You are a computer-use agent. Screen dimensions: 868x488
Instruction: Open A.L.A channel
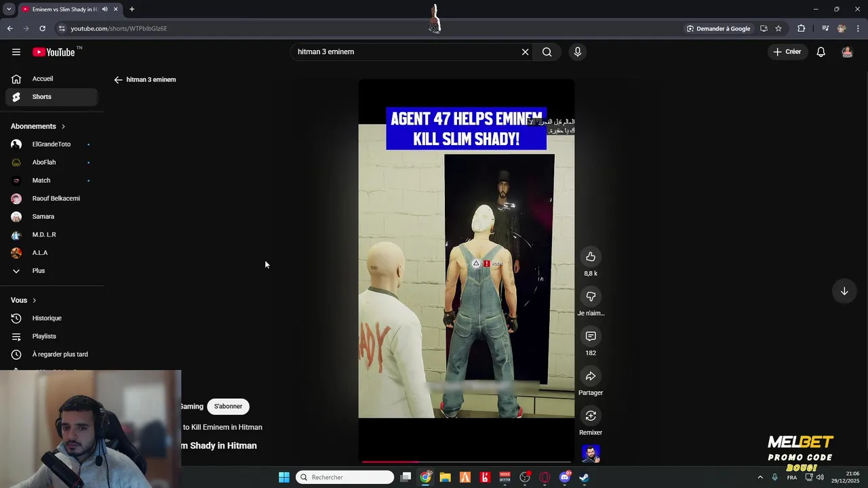coord(52,253)
